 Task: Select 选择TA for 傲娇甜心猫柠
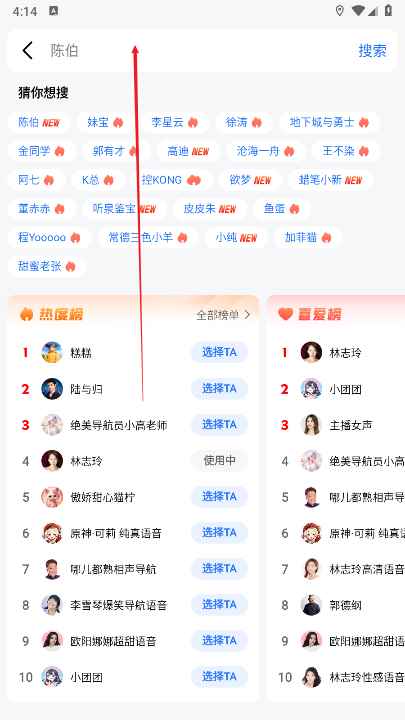pos(219,496)
